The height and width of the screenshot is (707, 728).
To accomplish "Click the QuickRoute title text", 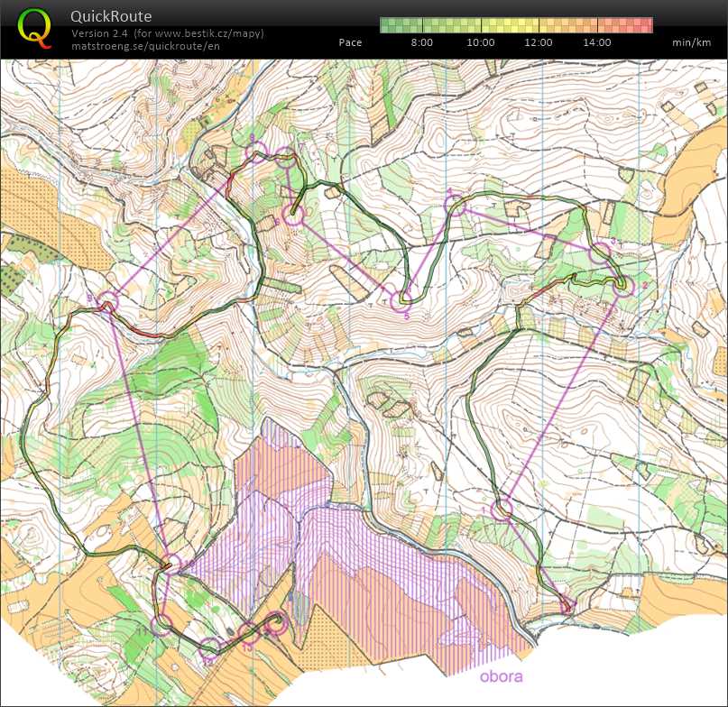I will coord(111,16).
